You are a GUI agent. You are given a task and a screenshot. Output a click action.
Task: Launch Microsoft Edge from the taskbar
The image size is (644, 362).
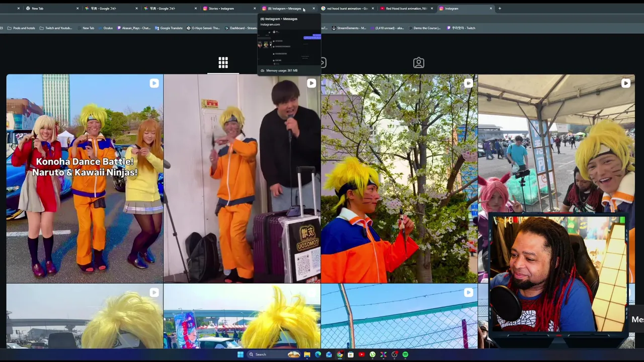[318, 354]
